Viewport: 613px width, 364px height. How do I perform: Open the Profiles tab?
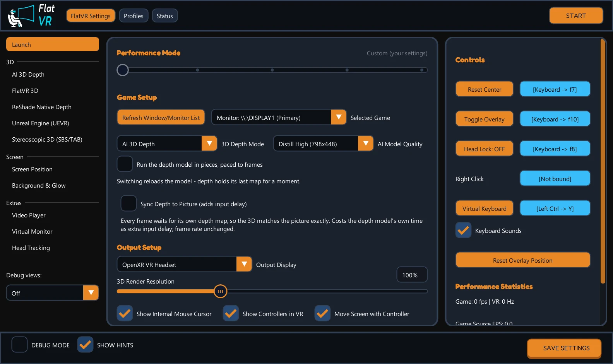tap(134, 16)
